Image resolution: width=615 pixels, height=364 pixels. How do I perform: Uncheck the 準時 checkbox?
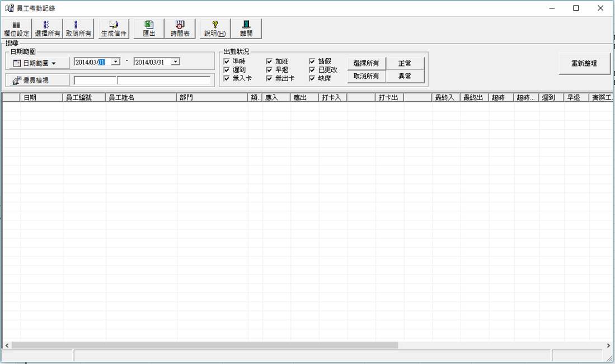point(227,62)
